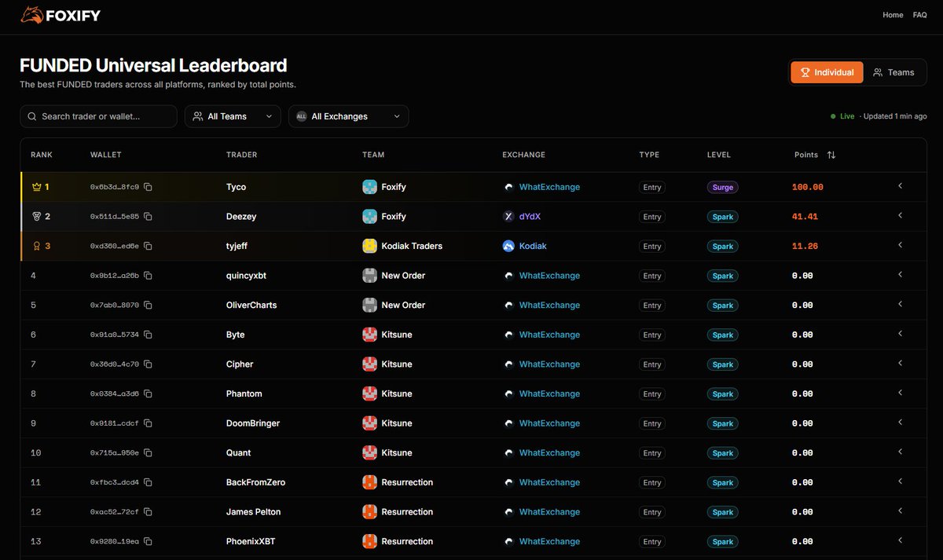This screenshot has width=943, height=560.
Task: Open the All Exchanges filter dropdown
Action: pyautogui.click(x=348, y=116)
